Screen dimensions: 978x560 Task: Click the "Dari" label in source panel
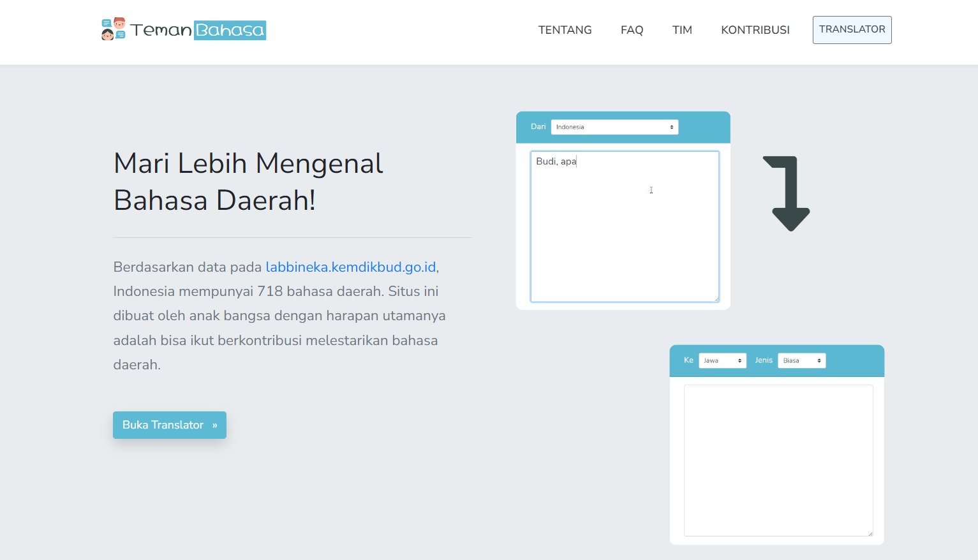point(538,127)
